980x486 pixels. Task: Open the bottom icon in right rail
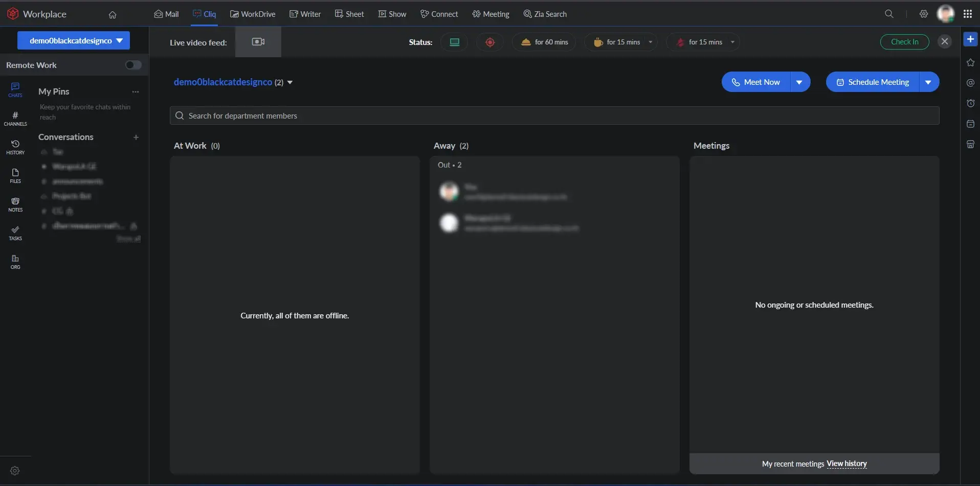(970, 144)
